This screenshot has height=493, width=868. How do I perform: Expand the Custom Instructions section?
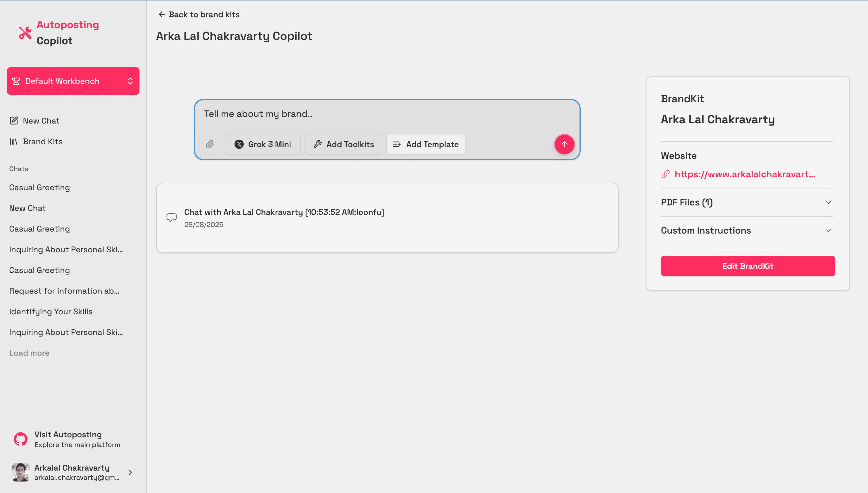pos(747,230)
